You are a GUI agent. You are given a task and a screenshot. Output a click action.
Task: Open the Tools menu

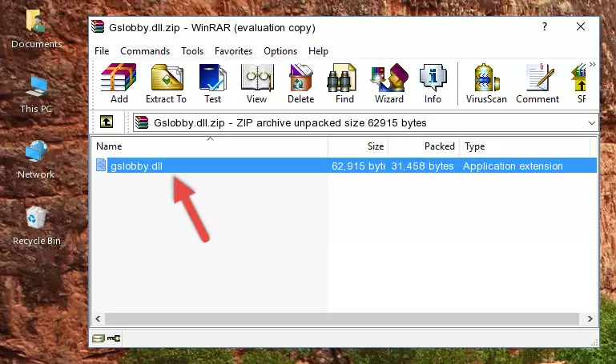tap(192, 51)
